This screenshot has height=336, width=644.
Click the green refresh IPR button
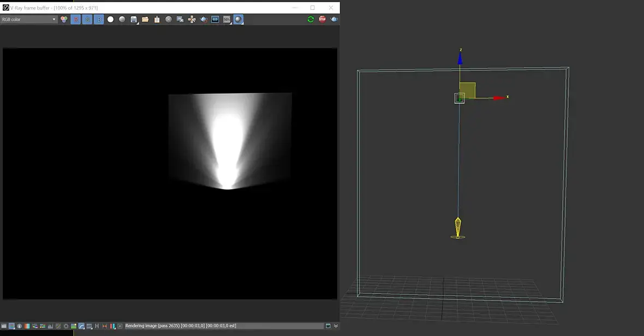[x=311, y=19]
